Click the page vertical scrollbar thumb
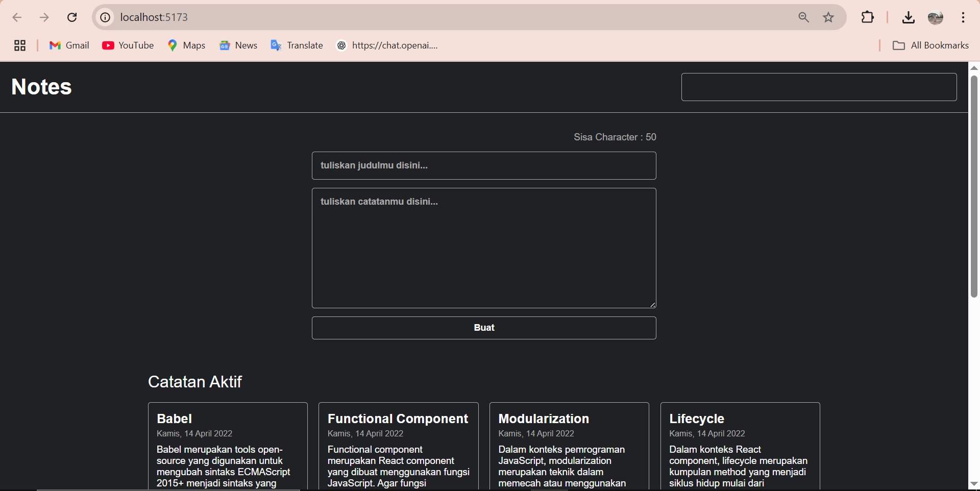The image size is (980, 491). [x=974, y=186]
